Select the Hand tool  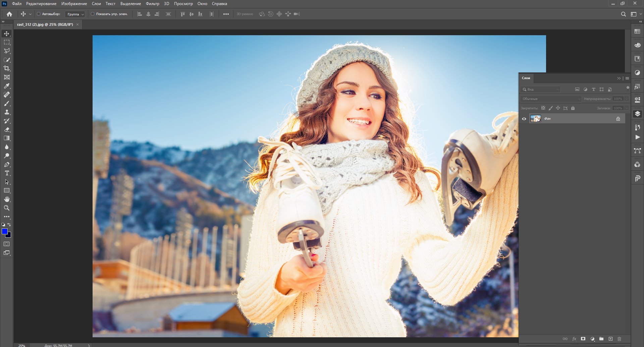(7, 199)
